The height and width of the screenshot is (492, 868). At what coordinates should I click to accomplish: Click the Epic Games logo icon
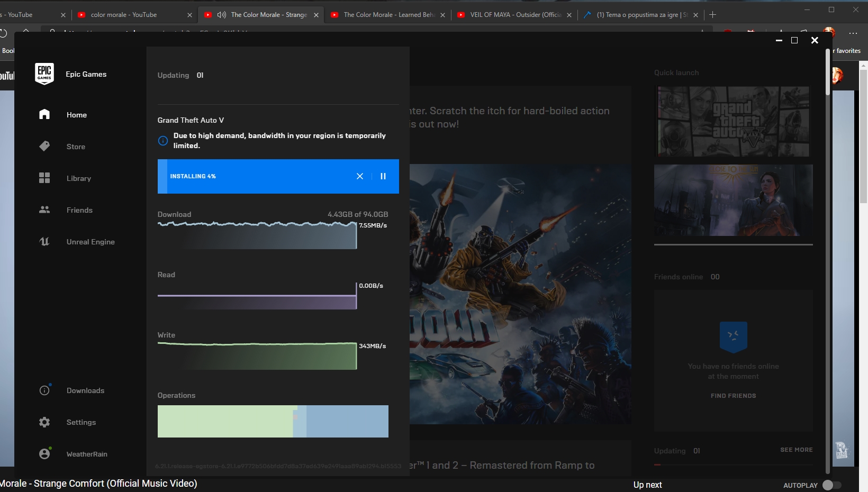44,74
